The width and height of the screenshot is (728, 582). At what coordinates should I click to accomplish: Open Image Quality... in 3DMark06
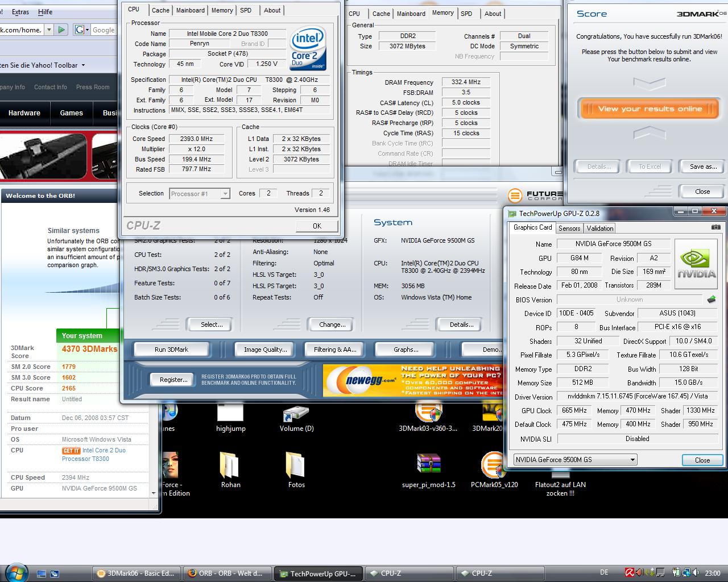click(265, 350)
